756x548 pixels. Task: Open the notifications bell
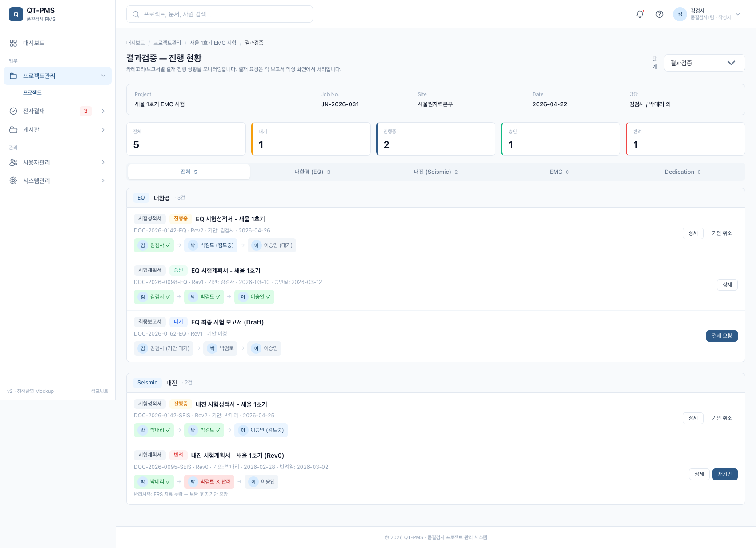click(640, 14)
